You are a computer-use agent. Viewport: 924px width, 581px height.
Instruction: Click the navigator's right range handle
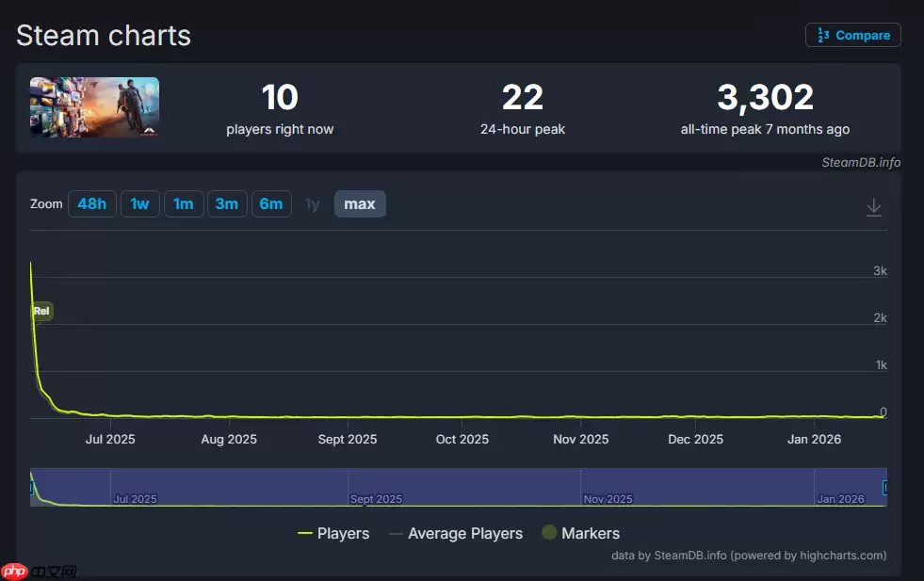click(x=884, y=488)
